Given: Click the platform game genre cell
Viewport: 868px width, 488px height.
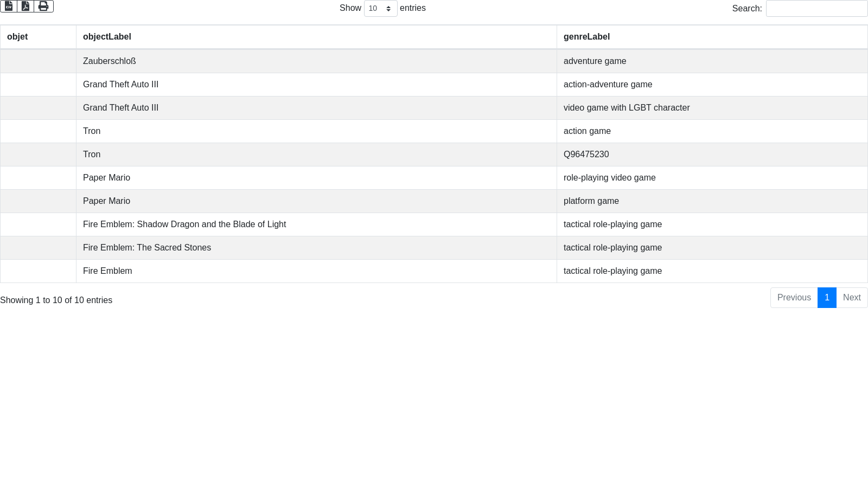Looking at the screenshot, I should pos(591,201).
